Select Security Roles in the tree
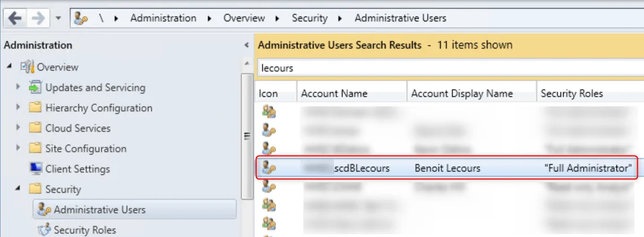Screen dimensions: 644x237 85,230
